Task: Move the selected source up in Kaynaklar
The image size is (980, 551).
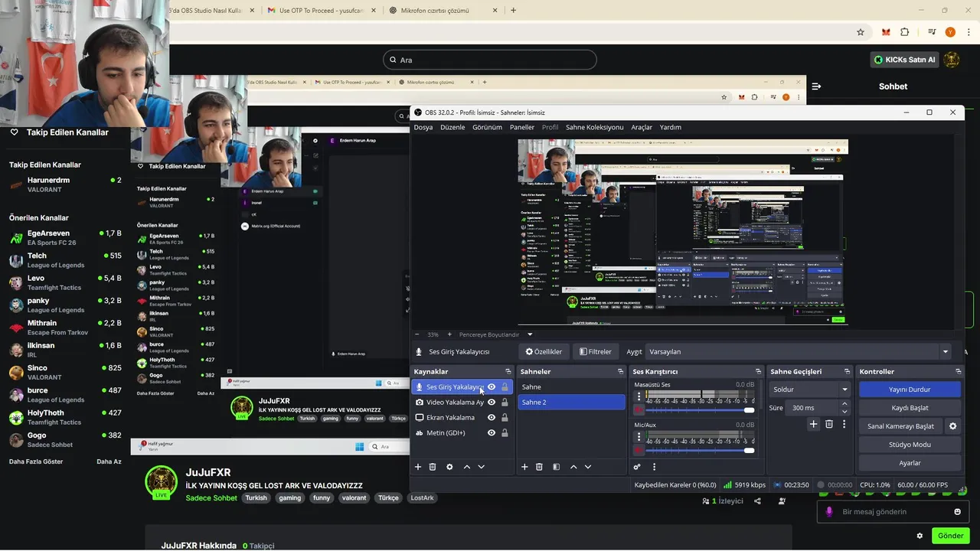Action: (x=467, y=467)
